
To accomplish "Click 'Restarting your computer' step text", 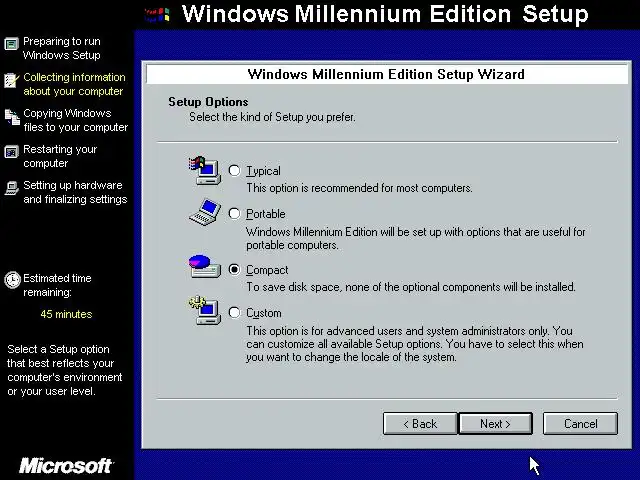I will point(60,156).
